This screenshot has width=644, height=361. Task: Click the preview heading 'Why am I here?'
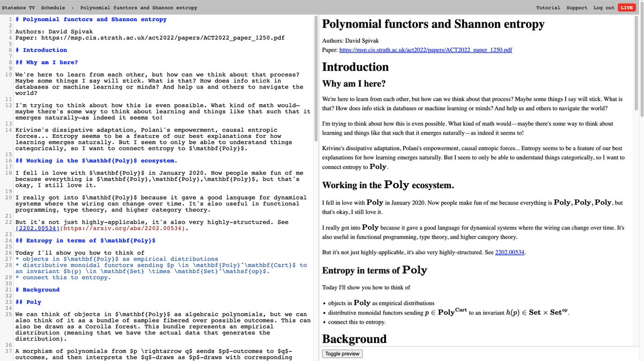[x=354, y=84]
